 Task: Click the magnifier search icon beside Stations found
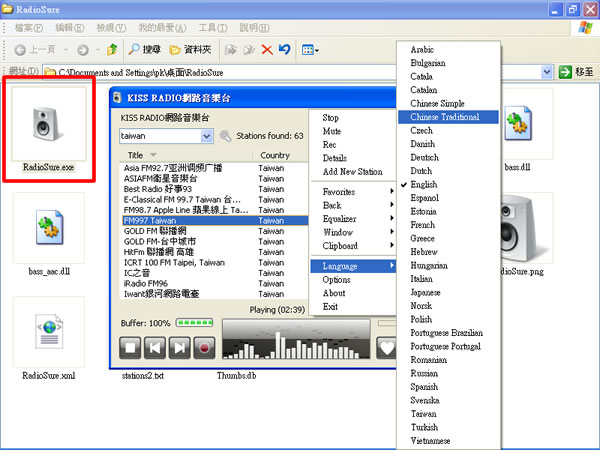tap(225, 136)
